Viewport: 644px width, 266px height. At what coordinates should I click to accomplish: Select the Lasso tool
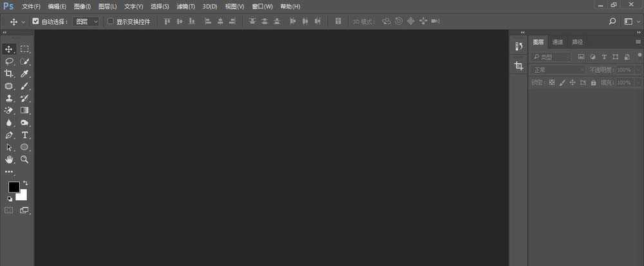coord(9,62)
